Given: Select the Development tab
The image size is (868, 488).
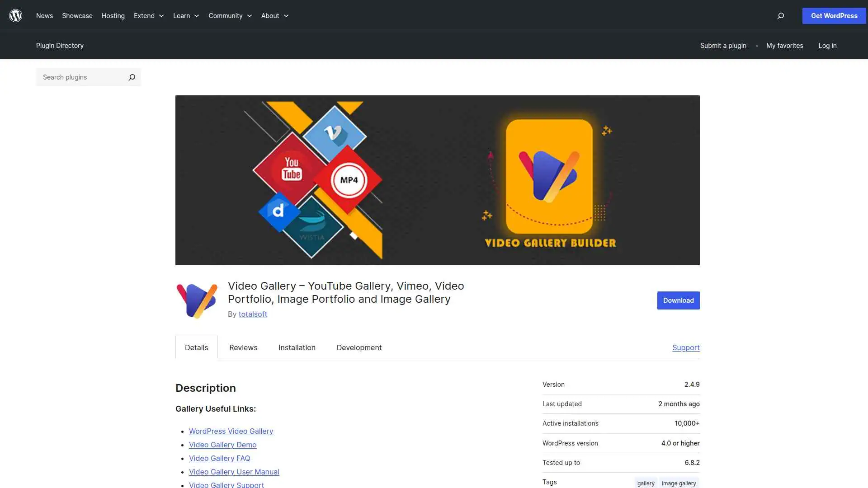Looking at the screenshot, I should [x=359, y=347].
